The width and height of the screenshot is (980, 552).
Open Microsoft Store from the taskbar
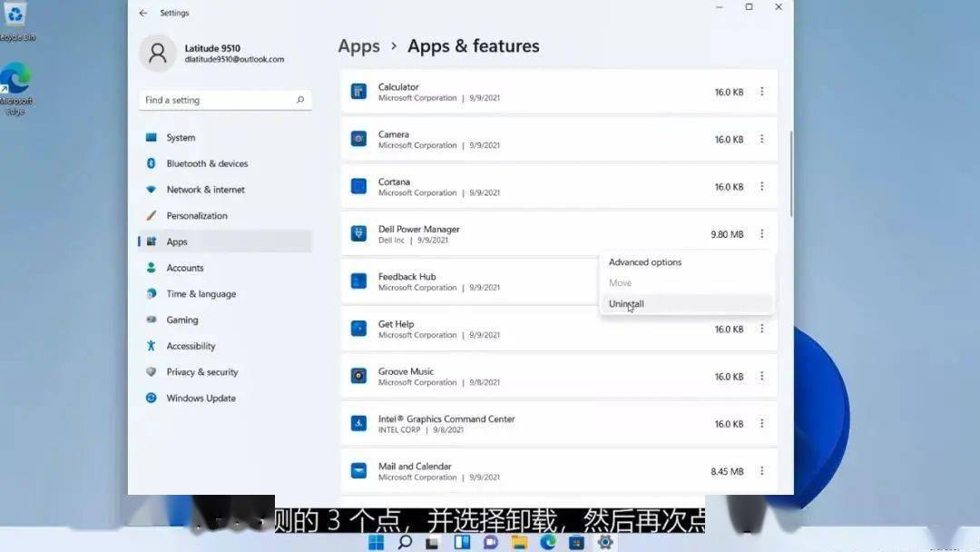pyautogui.click(x=576, y=543)
